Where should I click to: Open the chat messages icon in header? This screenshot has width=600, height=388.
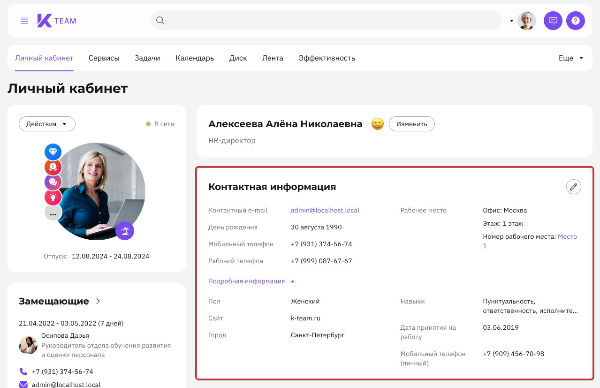[553, 21]
